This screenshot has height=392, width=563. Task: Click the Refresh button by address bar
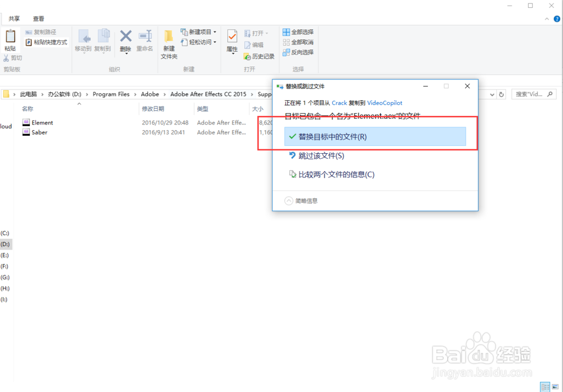(x=501, y=95)
